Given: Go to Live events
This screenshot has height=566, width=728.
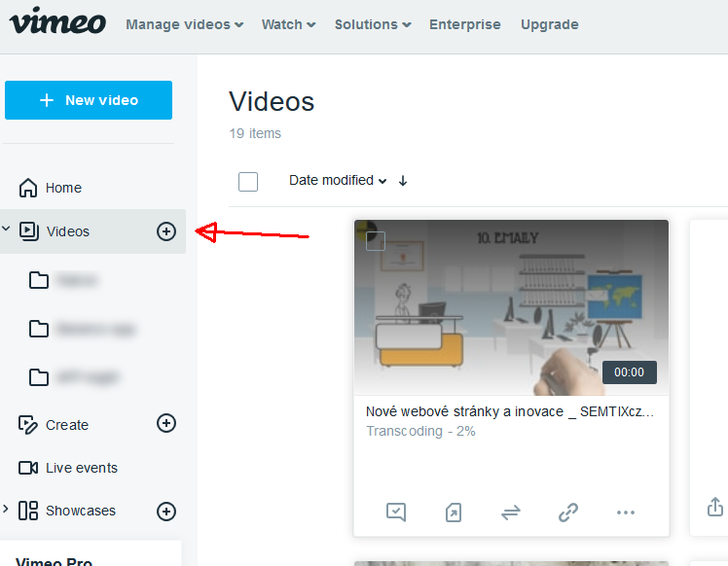Looking at the screenshot, I should [81, 468].
